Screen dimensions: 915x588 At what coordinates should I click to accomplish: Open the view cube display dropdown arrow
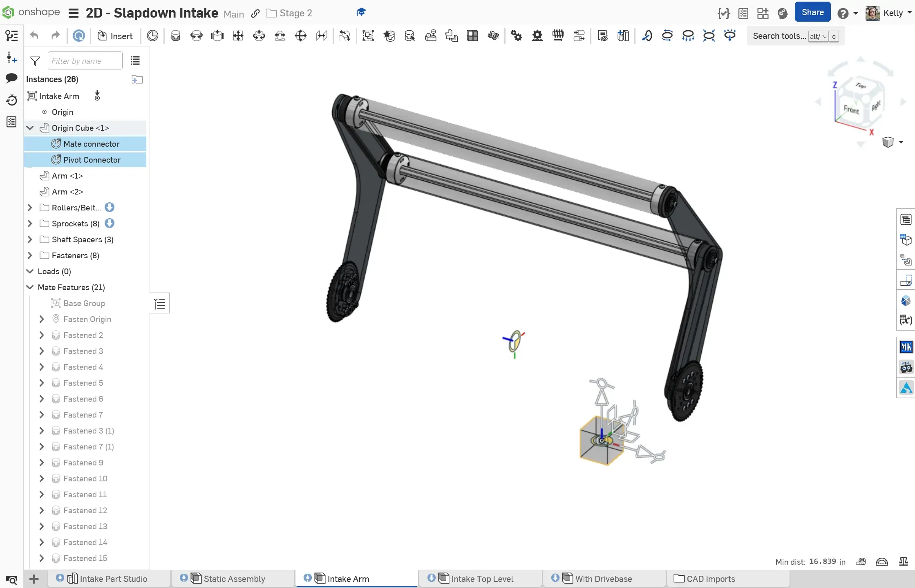(901, 142)
